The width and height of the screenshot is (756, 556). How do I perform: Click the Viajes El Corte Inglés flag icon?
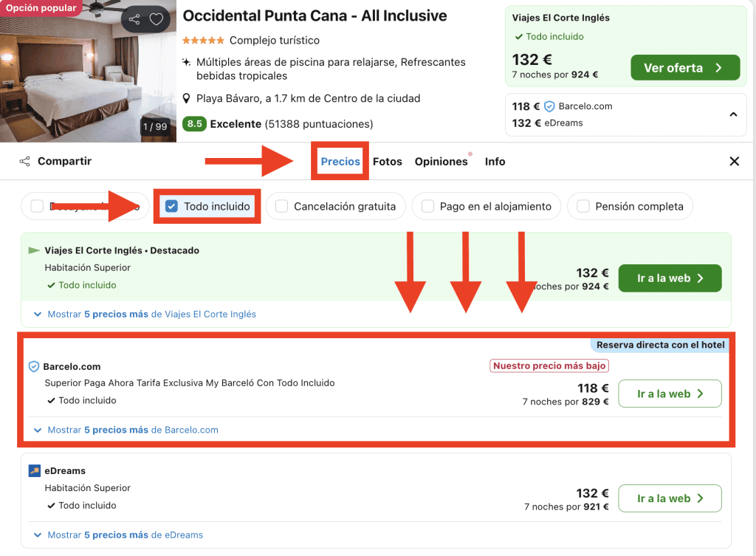coord(34,251)
